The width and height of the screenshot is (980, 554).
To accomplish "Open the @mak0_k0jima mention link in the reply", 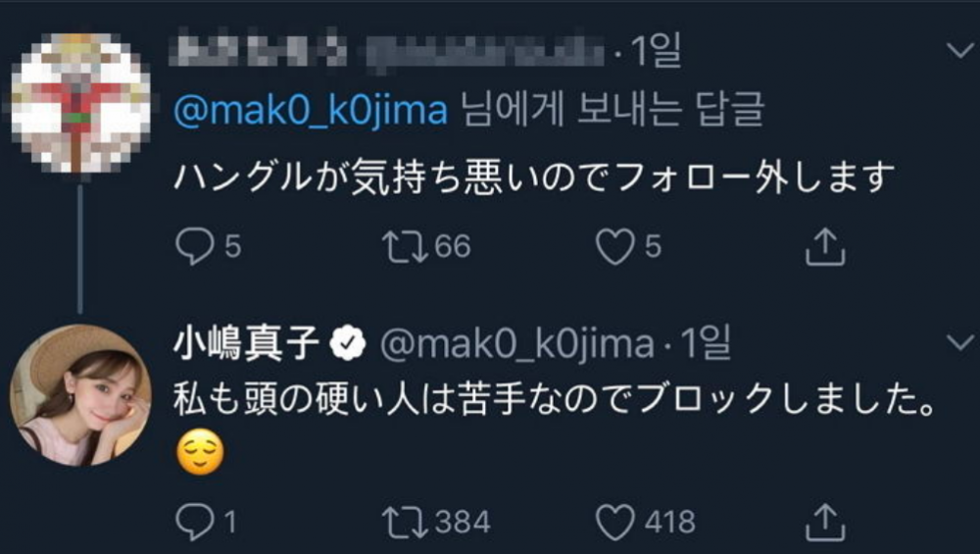I will click(x=311, y=111).
